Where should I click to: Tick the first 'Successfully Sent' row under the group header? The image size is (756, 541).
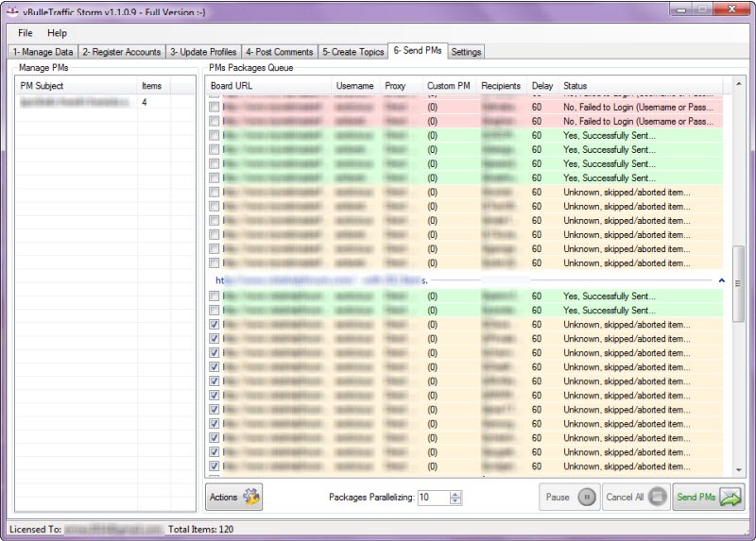215,296
